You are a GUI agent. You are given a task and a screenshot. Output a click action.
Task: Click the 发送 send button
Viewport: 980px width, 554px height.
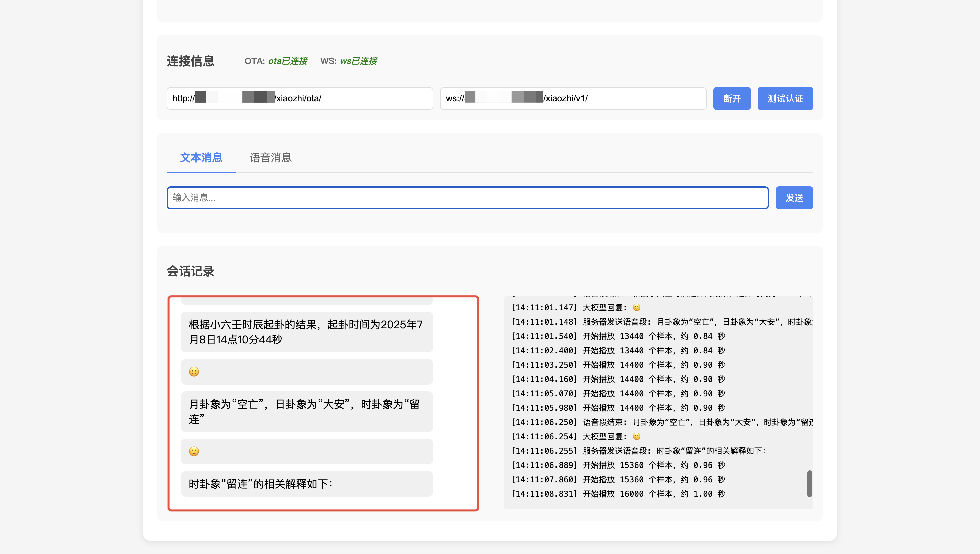coord(794,198)
